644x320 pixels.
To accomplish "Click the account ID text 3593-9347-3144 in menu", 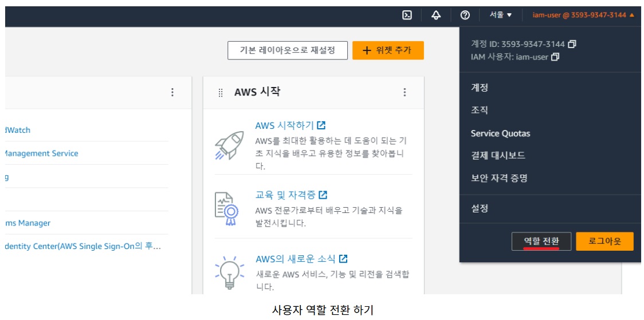I will tap(533, 44).
